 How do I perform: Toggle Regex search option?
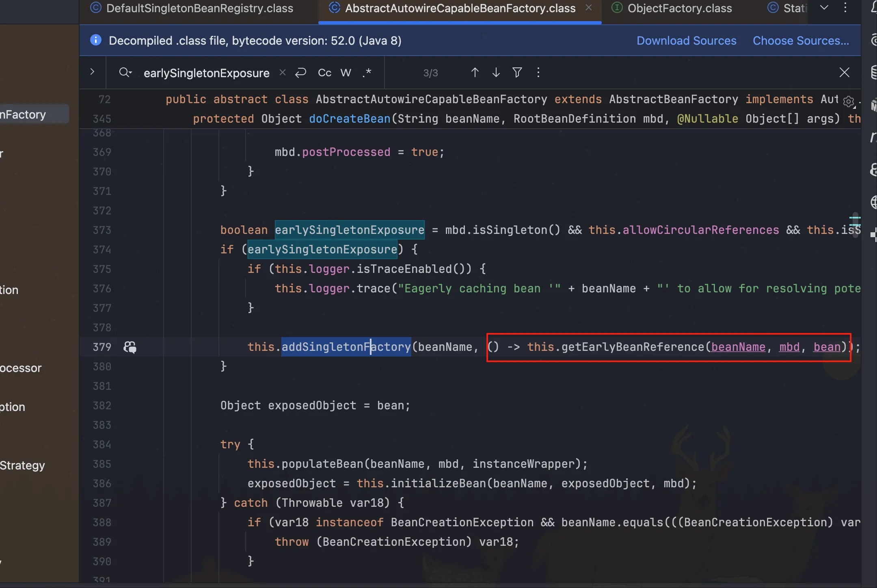(x=367, y=73)
